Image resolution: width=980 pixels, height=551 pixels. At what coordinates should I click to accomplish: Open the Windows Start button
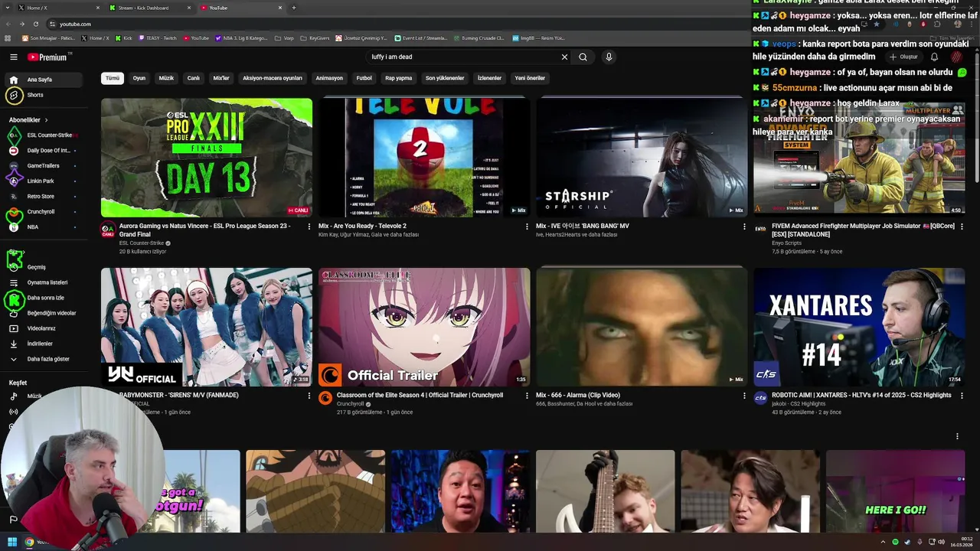click(12, 542)
